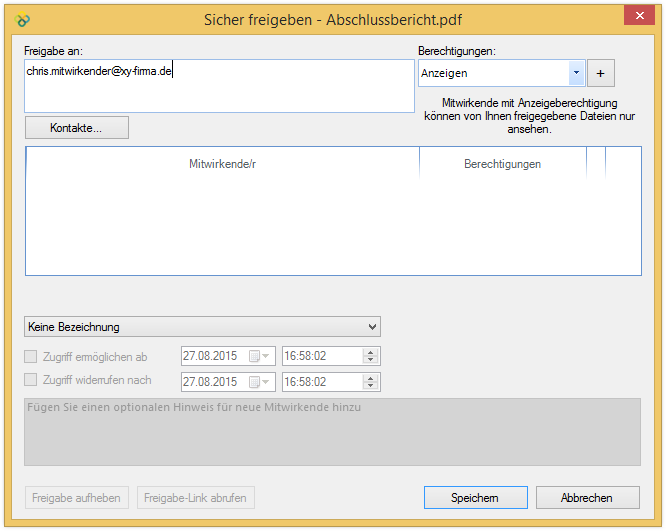Click the Zugriff ermöglichen ab date field 27.08.2015
This screenshot has width=666, height=532.
[x=229, y=356]
